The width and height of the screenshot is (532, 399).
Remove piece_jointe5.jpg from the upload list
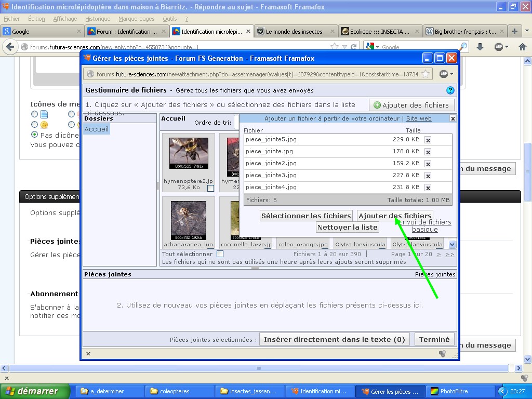[x=428, y=140]
